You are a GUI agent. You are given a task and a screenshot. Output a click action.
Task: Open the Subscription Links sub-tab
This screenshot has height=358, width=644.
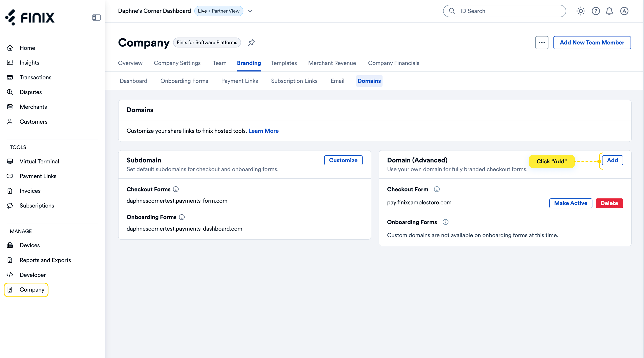coord(294,81)
